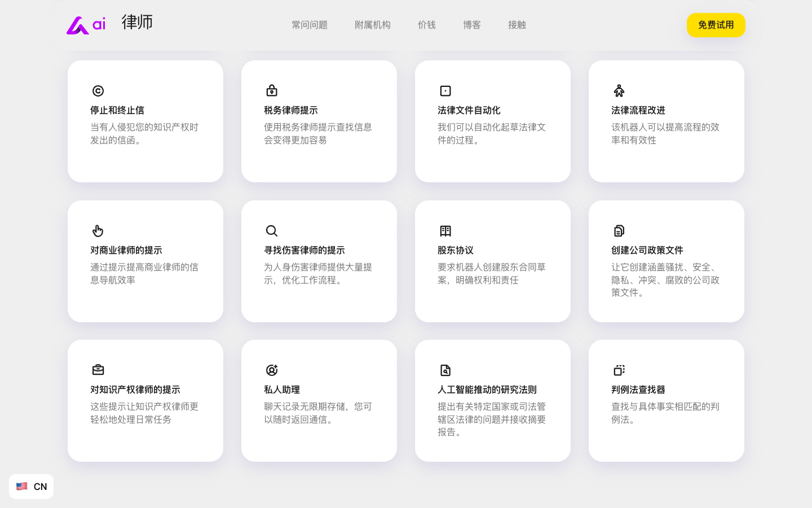Click the purple AI 律师 logo
This screenshot has width=812, height=508.
coord(109,24)
